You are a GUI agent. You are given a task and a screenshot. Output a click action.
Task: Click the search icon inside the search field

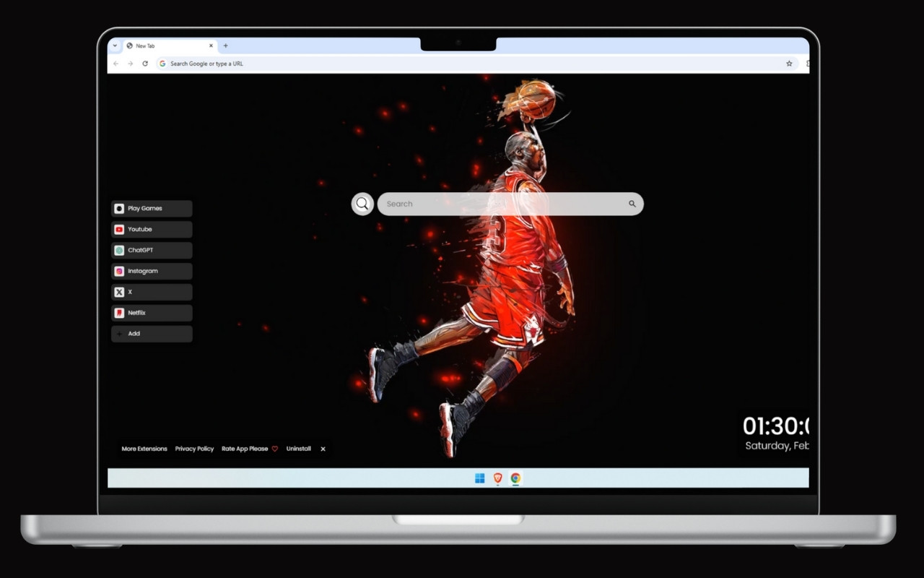tap(632, 204)
